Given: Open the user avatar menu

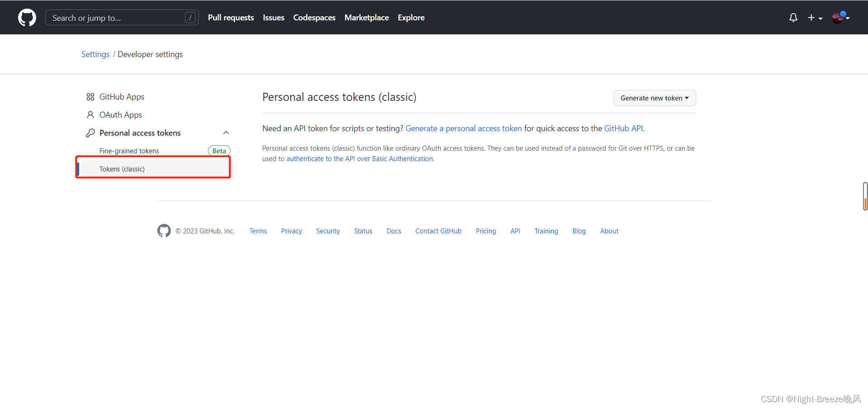Looking at the screenshot, I should click(x=840, y=18).
